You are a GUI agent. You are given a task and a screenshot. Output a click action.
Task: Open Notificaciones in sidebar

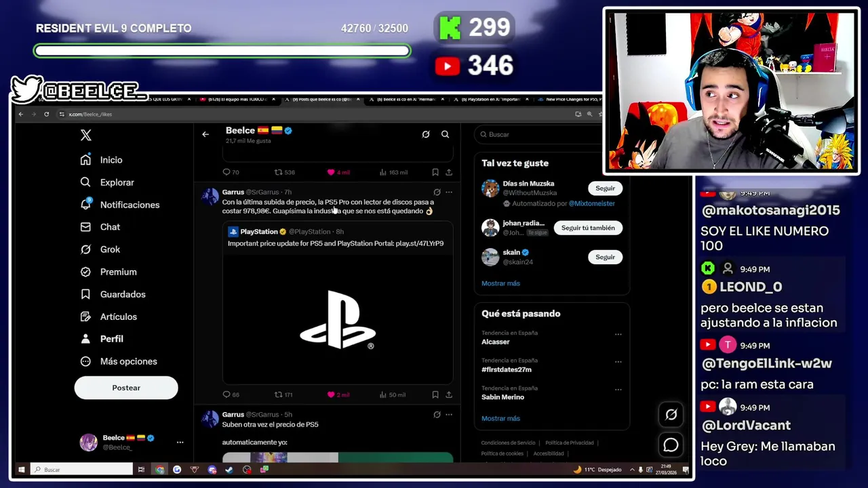[x=120, y=205]
